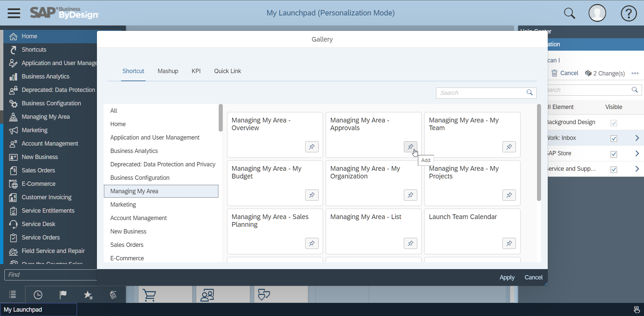Screen dimensions: 644x316
Task: Switch to the Quick Link tab
Action: (x=228, y=71)
